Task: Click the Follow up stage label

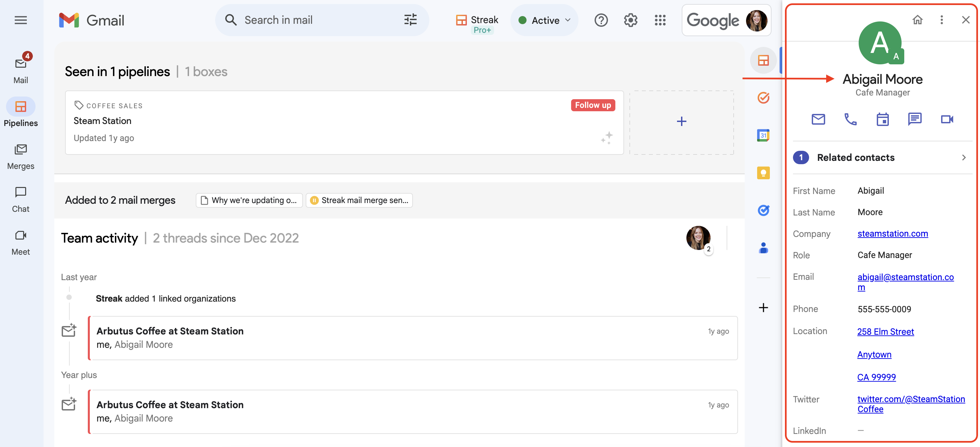Action: (592, 105)
